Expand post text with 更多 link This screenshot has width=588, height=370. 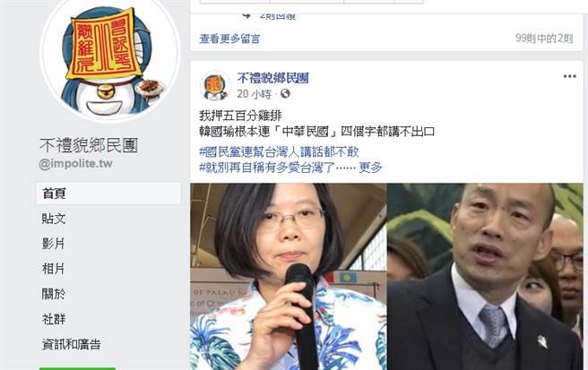coord(370,168)
